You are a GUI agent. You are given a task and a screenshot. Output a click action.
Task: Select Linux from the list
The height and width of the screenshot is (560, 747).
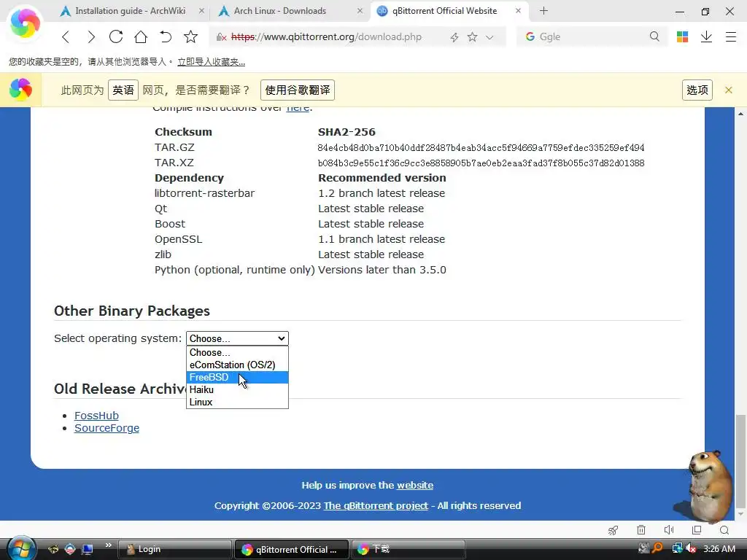237,402
